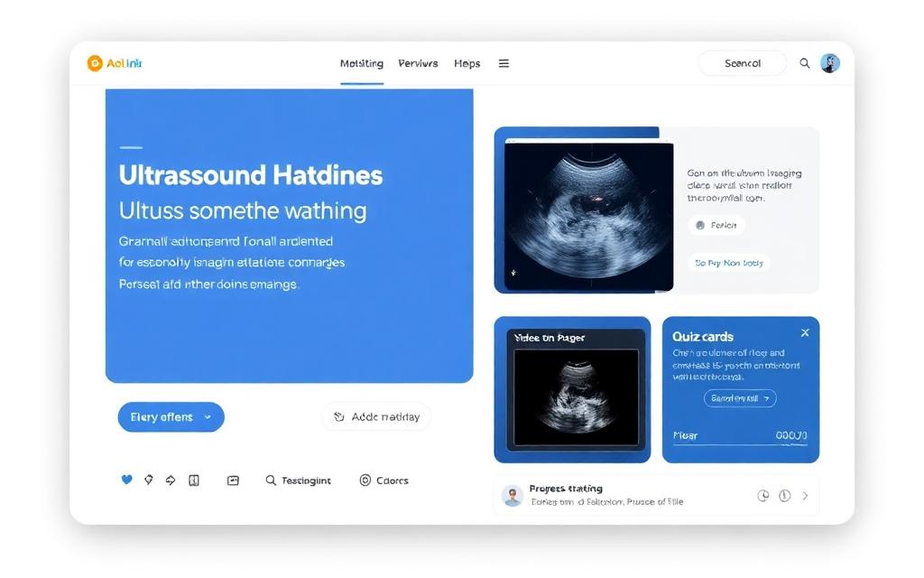The width and height of the screenshot is (924, 578).
Task: Click the Seancol search field
Action: click(743, 63)
